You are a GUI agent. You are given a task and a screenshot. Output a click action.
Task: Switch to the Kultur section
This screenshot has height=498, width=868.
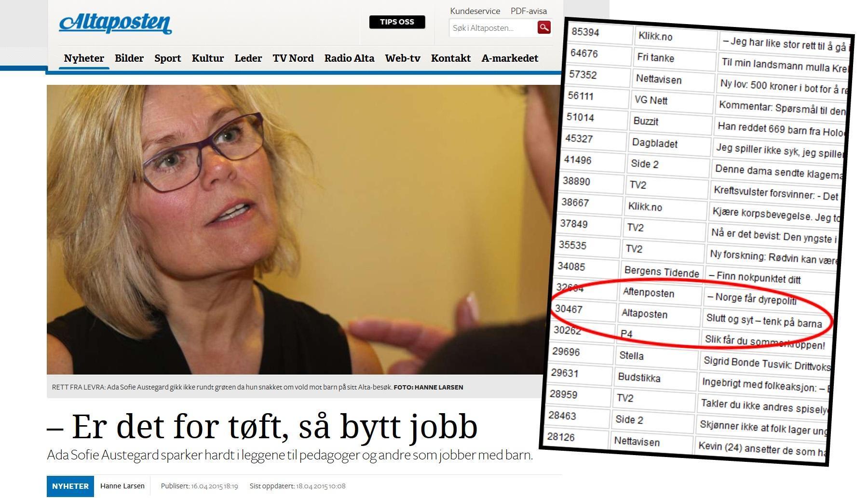[208, 58]
